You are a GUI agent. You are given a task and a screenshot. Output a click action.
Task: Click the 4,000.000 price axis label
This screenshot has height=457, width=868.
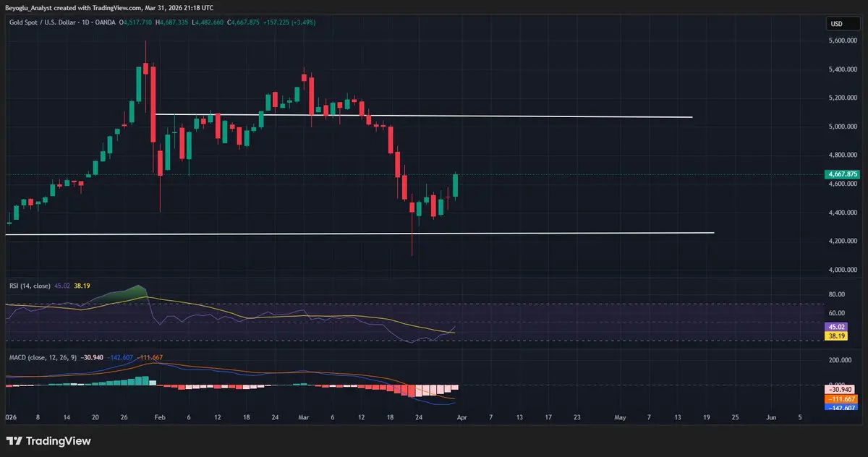844,270
